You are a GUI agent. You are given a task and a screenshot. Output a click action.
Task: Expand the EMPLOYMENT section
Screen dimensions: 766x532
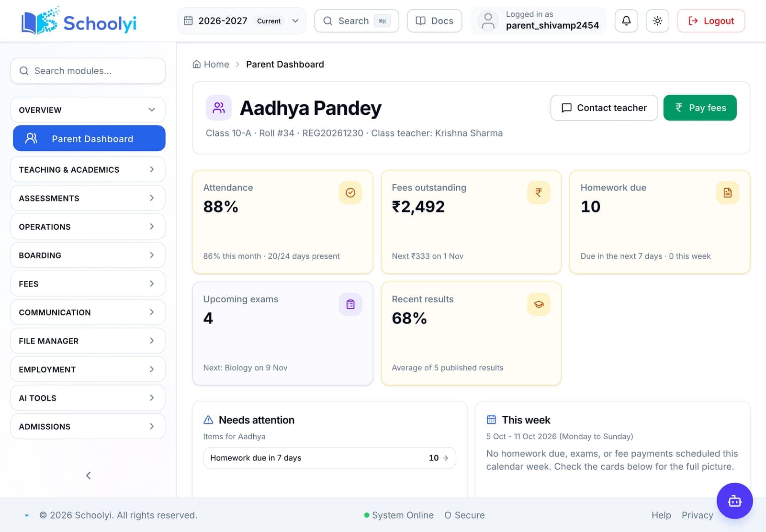88,369
